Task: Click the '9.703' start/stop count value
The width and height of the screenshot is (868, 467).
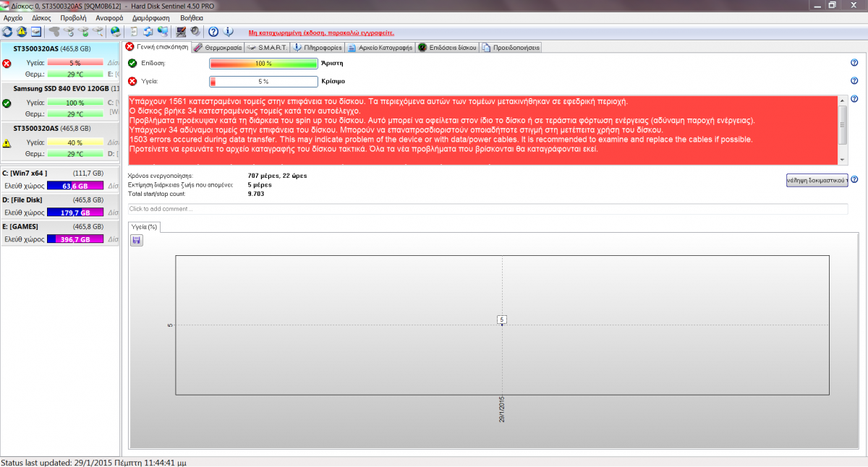Action: (x=255, y=194)
